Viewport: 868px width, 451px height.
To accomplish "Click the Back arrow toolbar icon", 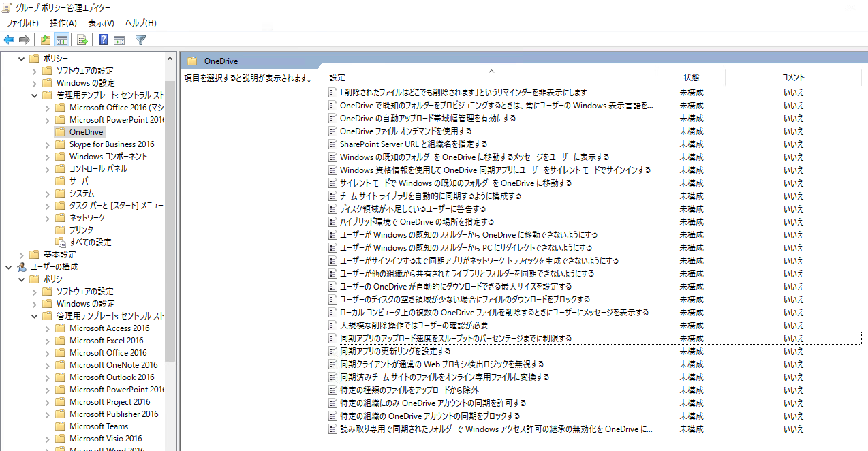I will coord(9,40).
